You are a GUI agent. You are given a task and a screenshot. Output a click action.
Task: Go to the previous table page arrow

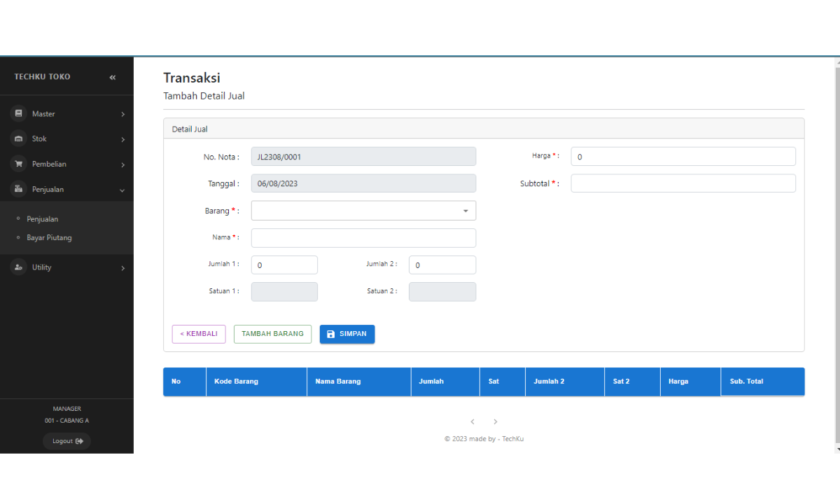point(472,421)
